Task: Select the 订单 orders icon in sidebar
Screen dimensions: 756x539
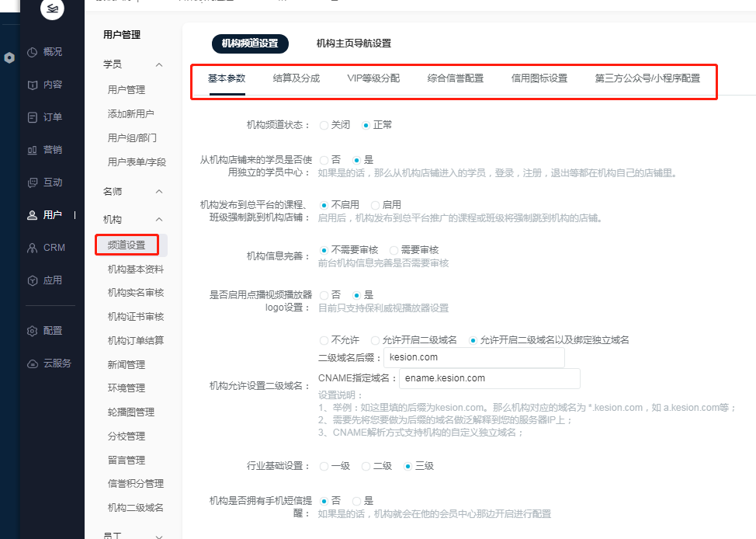Action: [x=33, y=117]
